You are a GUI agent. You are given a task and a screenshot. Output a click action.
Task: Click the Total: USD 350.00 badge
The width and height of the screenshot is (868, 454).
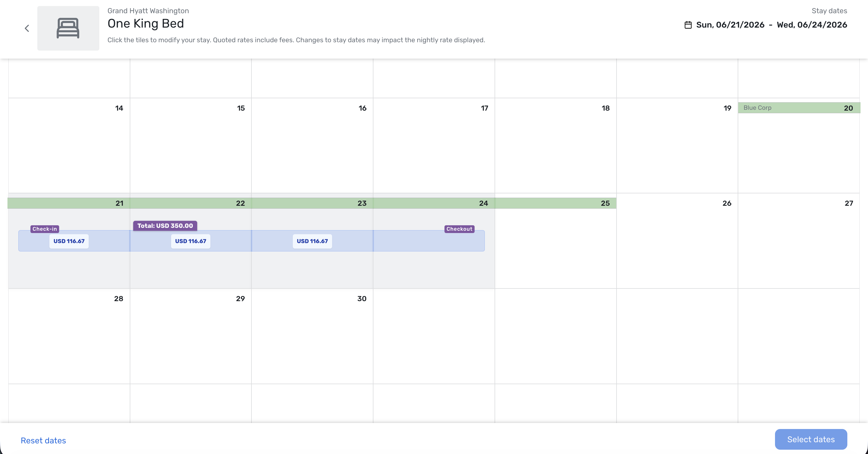(165, 226)
